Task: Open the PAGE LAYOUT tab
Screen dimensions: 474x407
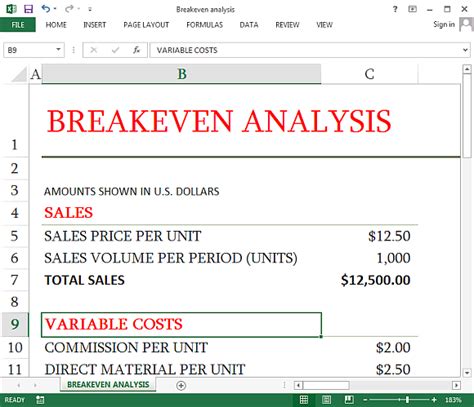Action: (x=146, y=25)
